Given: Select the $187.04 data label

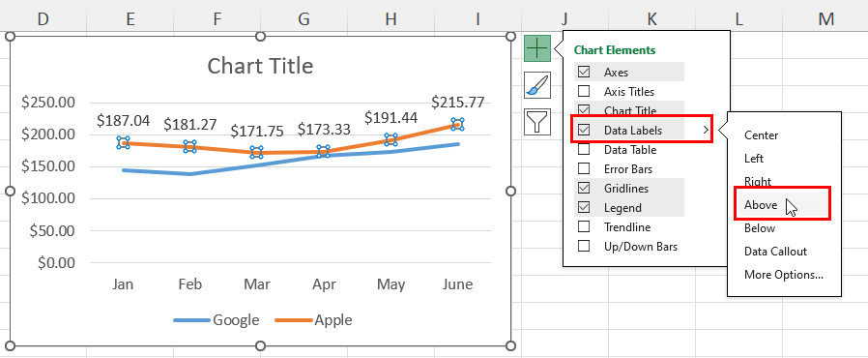Looking at the screenshot, I should pyautogui.click(x=123, y=121).
